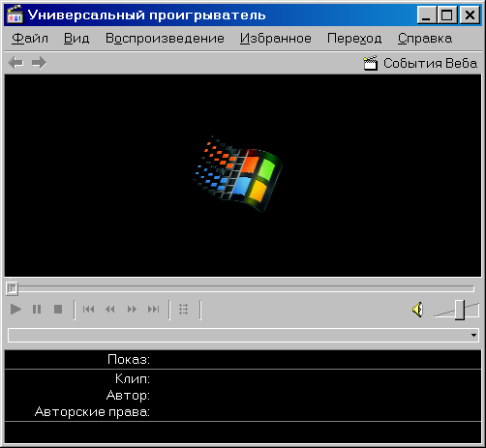Open the Файл menu
Screen dimensions: 486x448
pyautogui.click(x=30, y=39)
